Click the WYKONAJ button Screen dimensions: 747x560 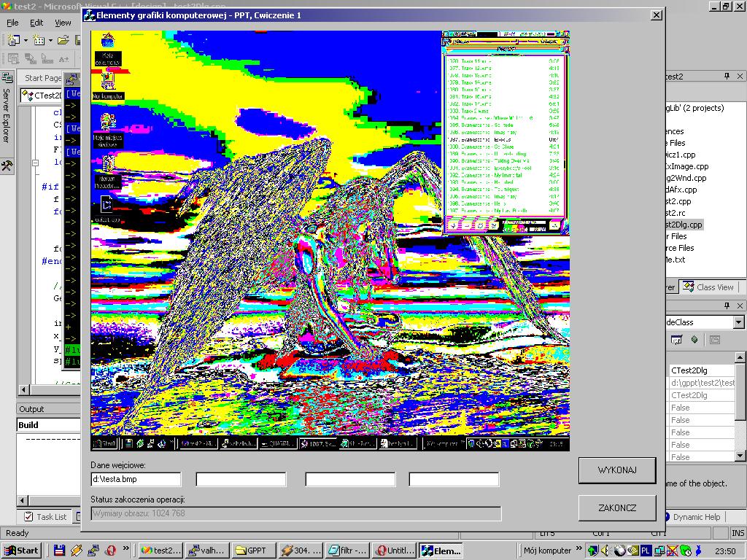(x=617, y=470)
